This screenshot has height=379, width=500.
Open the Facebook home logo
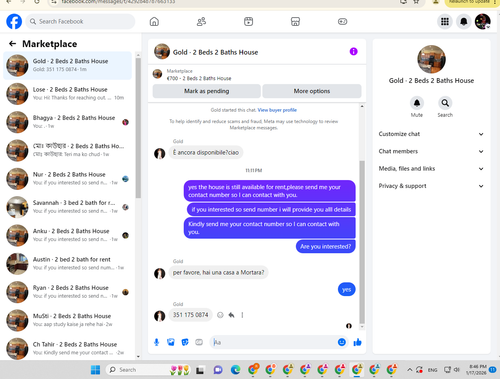[14, 21]
